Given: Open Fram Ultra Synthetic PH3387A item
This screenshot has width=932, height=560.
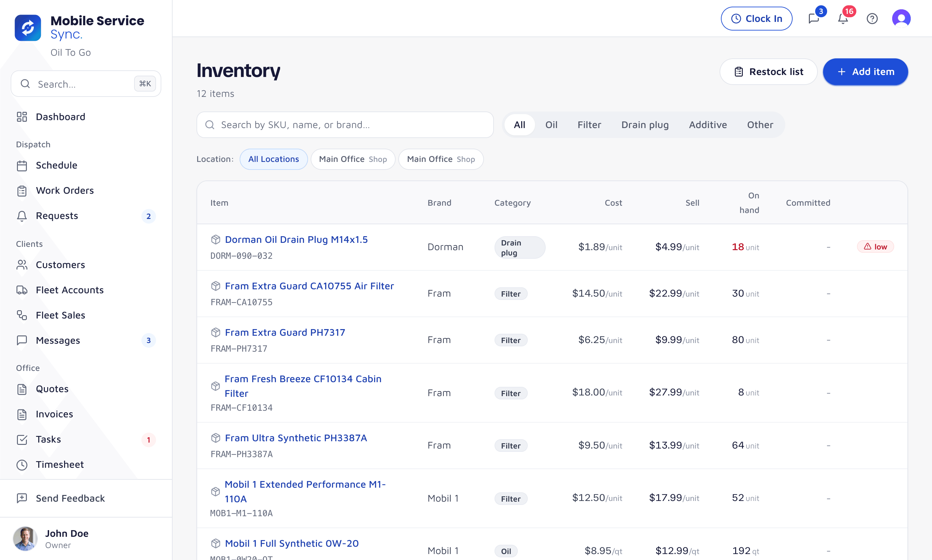Looking at the screenshot, I should [296, 438].
